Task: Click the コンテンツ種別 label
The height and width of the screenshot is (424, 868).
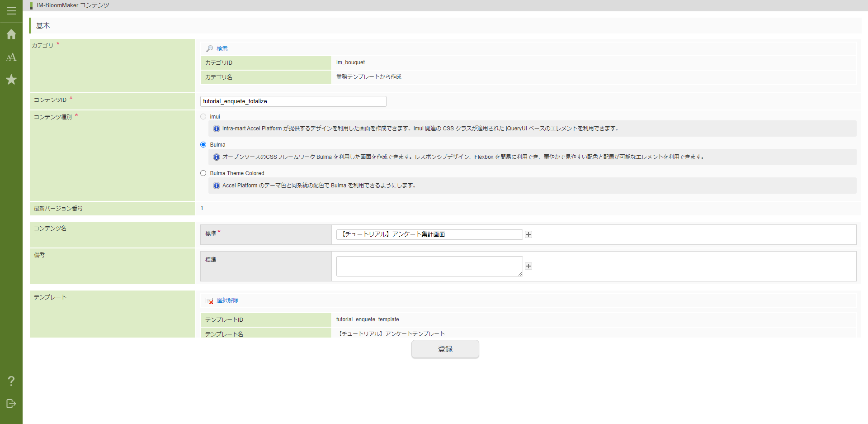Action: point(53,117)
